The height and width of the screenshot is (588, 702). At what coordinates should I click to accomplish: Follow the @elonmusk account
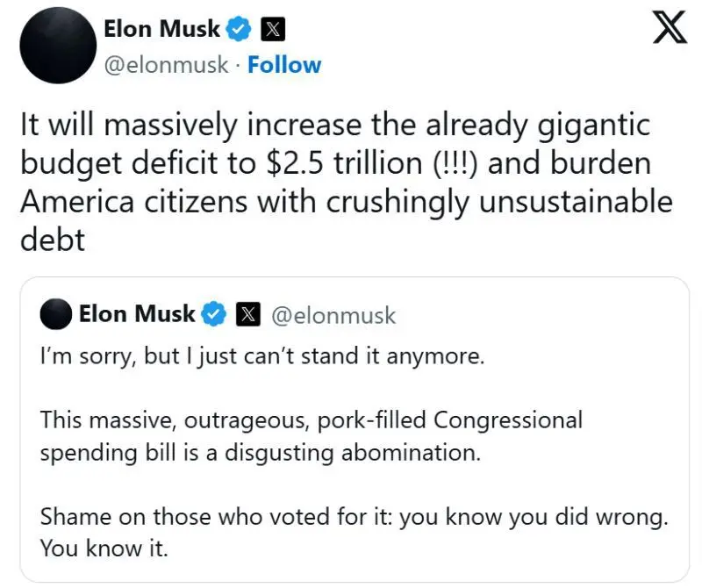tap(284, 65)
